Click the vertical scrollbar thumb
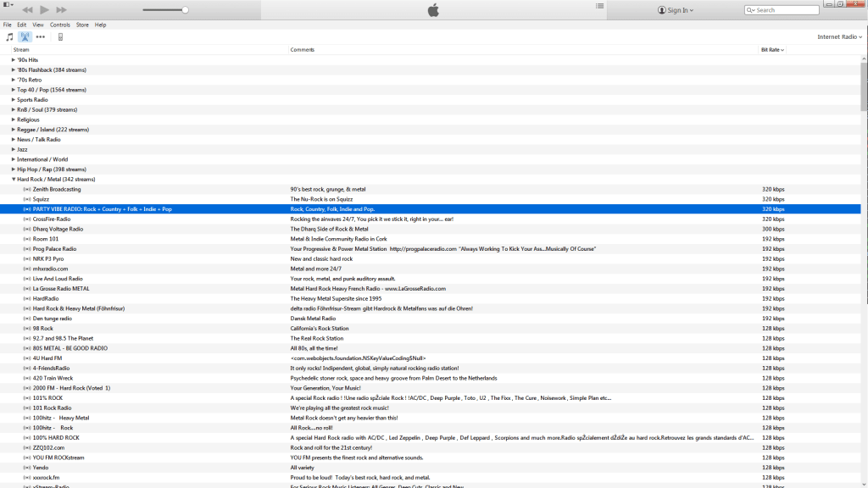The width and height of the screenshot is (868, 488). (x=864, y=87)
